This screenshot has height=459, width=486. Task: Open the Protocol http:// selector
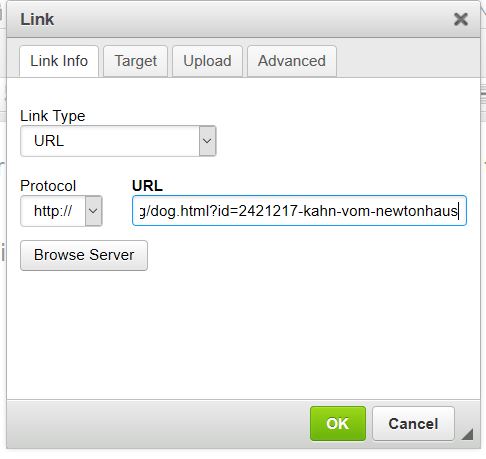[61, 211]
